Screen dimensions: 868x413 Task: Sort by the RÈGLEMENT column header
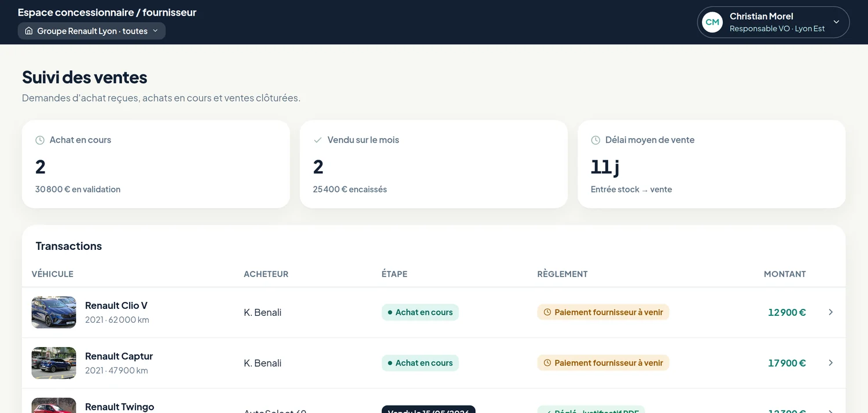point(562,274)
